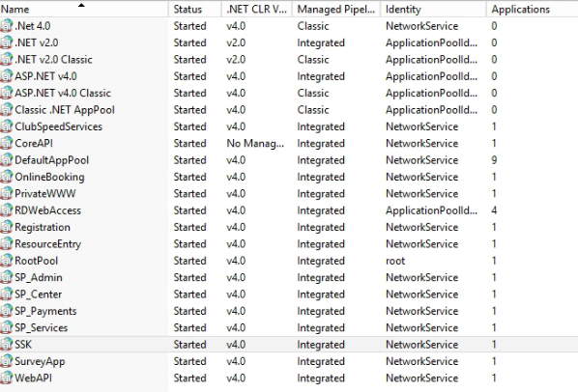This screenshot has width=578, height=392.
Task: Click the Applications column header
Action: pyautogui.click(x=532, y=9)
